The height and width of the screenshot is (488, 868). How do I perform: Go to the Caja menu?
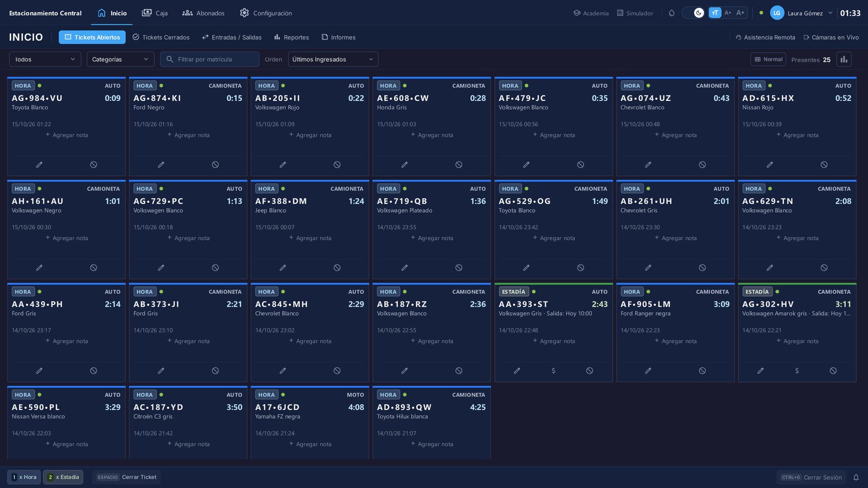(x=155, y=13)
